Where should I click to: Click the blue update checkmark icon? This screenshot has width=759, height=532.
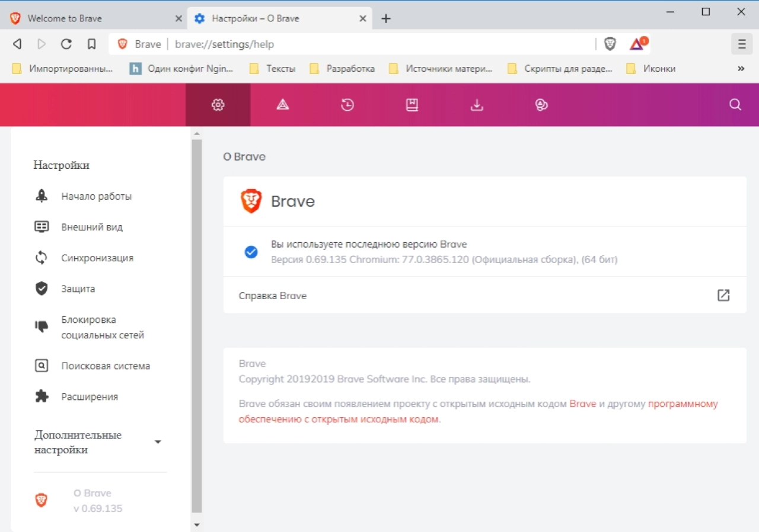click(251, 252)
